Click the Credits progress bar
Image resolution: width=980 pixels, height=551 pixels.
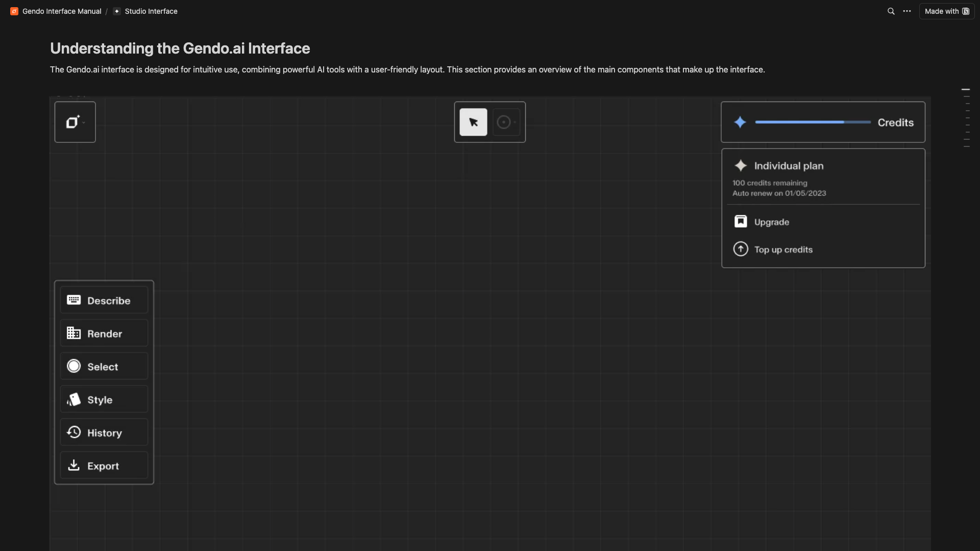click(x=812, y=122)
